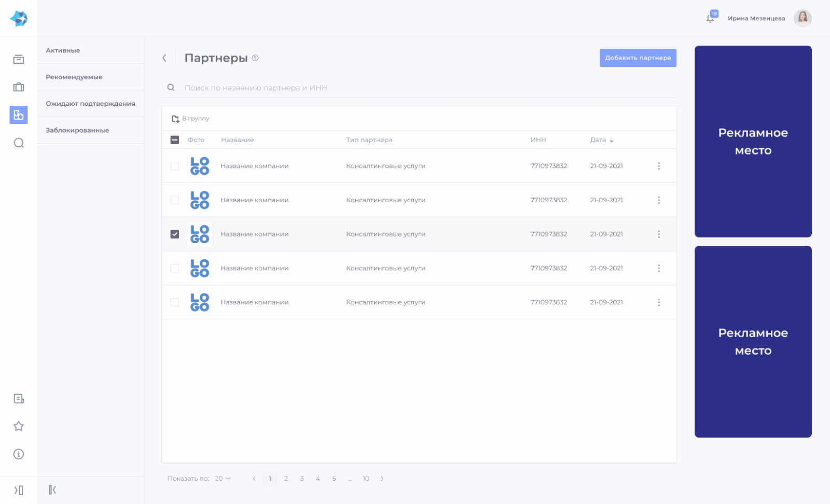Screen dimensions: 830x504
Task: Open the Активные submenu item
Action: coord(90,50)
